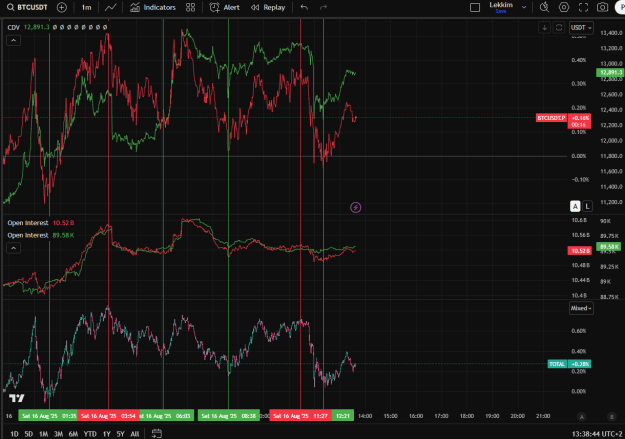Click the TOTAL teal label
Image resolution: width=625 pixels, height=439 pixels.
[x=557, y=364]
